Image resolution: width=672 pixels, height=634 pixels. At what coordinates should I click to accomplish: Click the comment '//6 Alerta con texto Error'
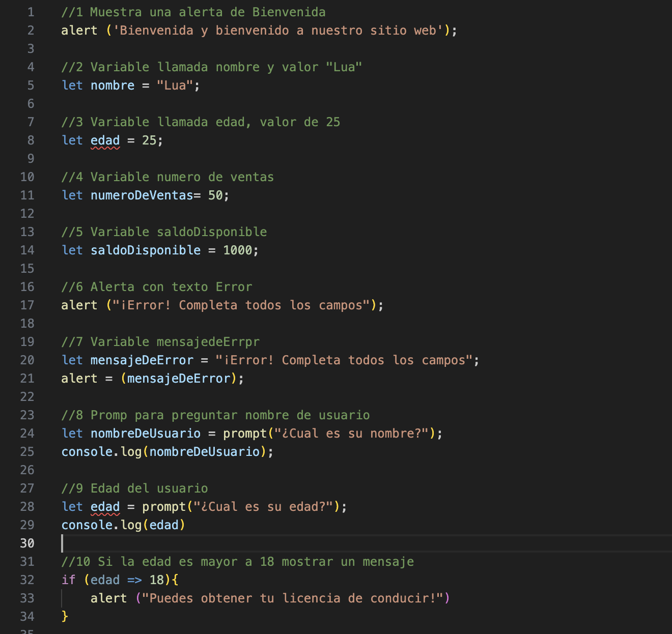click(157, 287)
